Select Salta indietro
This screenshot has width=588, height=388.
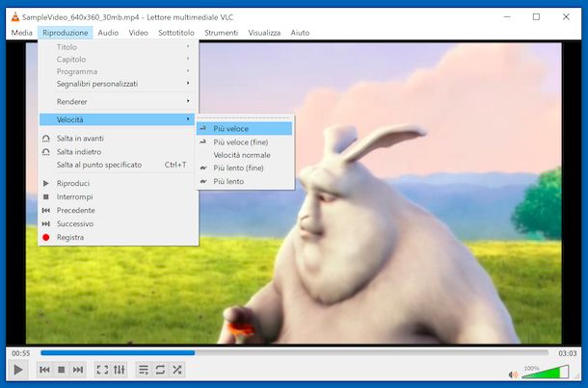tap(118, 152)
